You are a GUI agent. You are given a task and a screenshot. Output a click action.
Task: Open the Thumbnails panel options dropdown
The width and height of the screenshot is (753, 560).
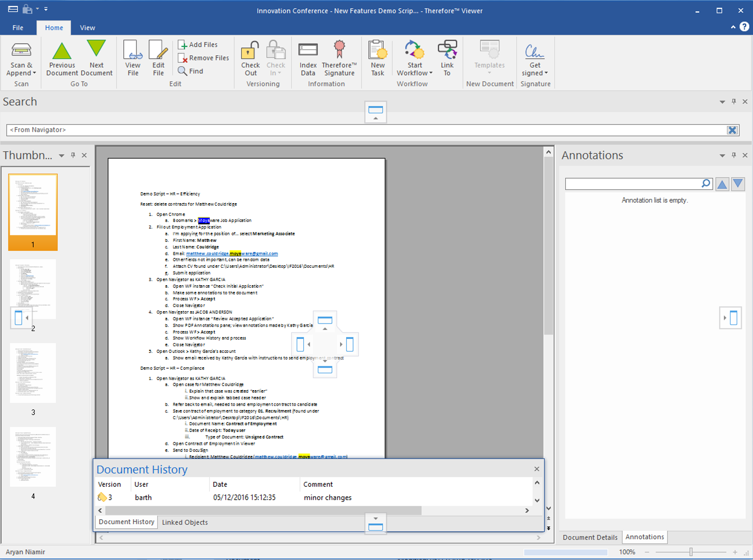61,156
